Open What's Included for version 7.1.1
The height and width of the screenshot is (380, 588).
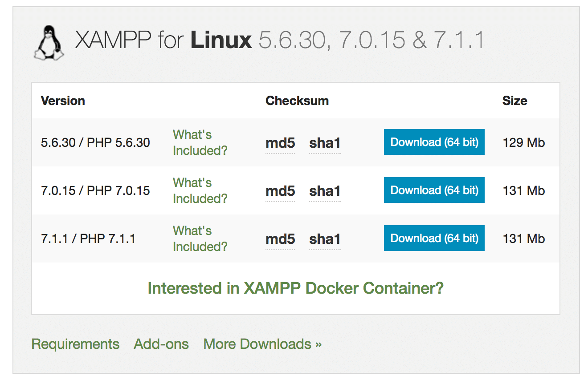[200, 239]
